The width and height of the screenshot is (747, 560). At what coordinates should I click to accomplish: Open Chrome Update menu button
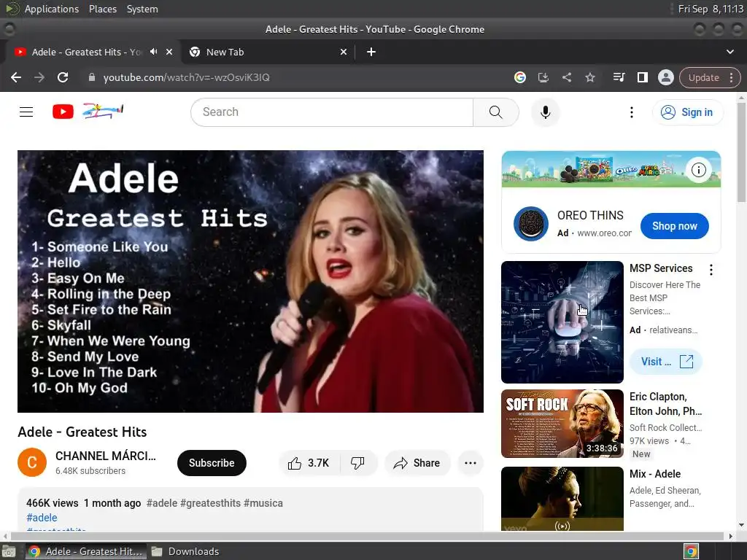coord(710,77)
